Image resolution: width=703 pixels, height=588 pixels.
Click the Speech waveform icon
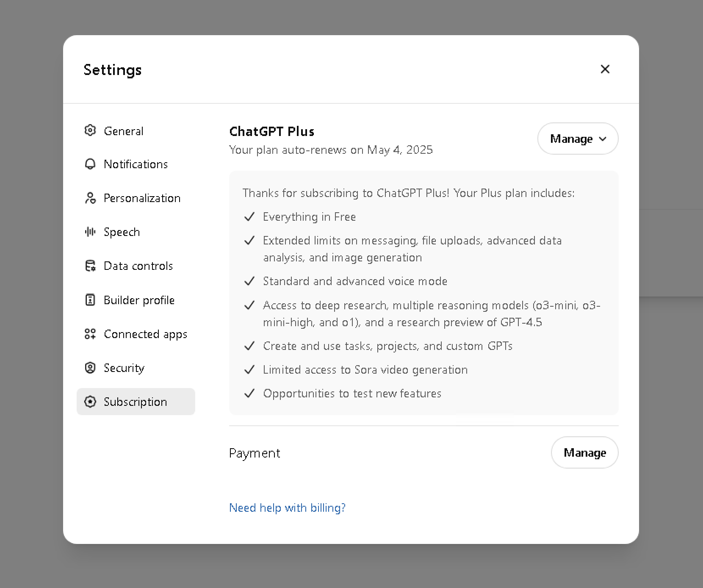[90, 232]
